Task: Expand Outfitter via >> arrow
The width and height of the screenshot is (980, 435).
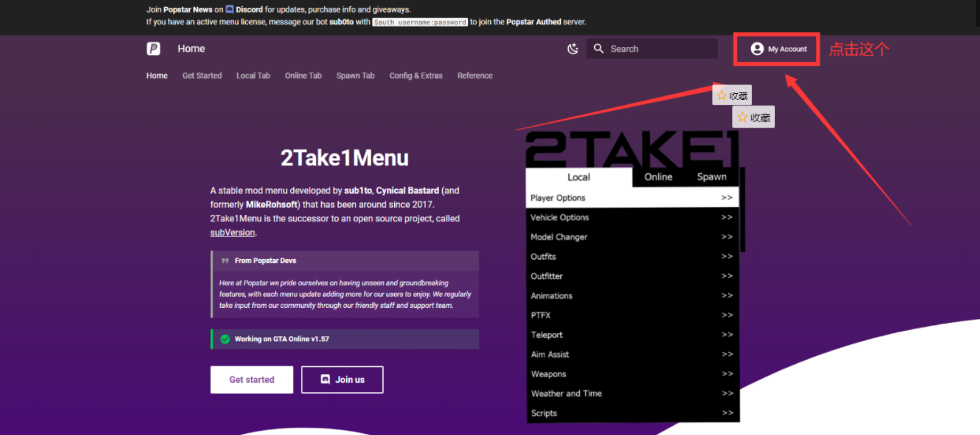Action: click(x=727, y=276)
